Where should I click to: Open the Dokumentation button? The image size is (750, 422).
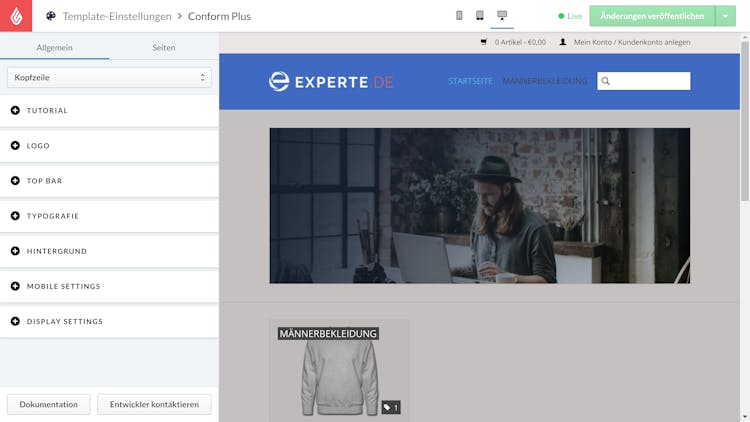(48, 404)
